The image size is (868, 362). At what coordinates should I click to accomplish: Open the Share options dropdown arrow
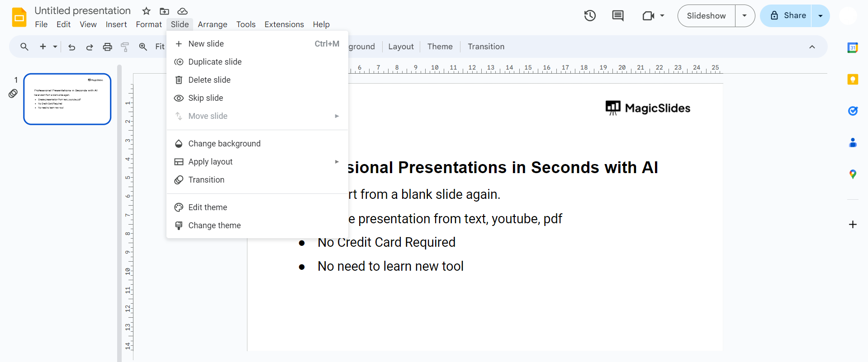coord(821,16)
